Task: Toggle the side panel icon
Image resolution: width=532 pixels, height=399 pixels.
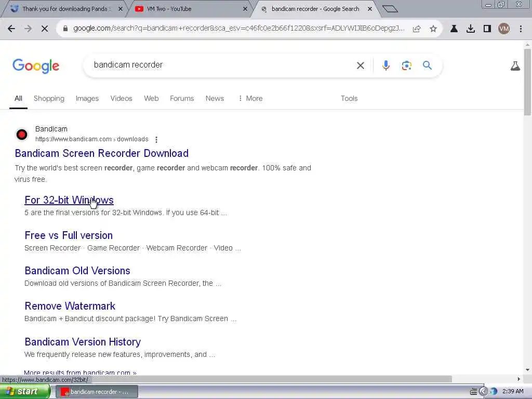Action: tap(487, 29)
